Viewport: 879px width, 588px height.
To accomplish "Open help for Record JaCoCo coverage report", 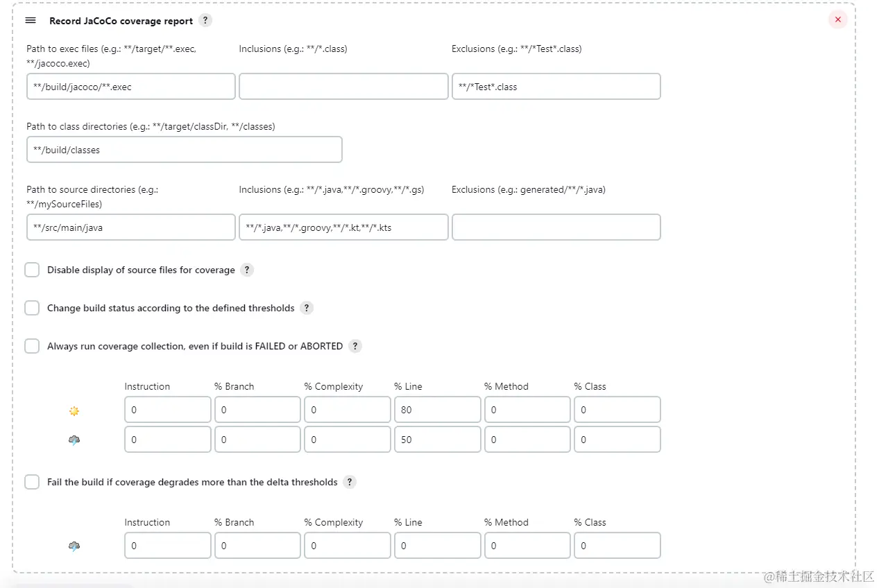I will [205, 20].
